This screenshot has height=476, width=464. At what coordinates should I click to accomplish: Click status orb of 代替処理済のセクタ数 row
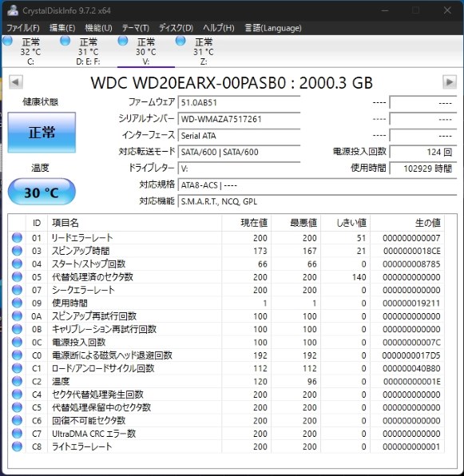click(17, 277)
